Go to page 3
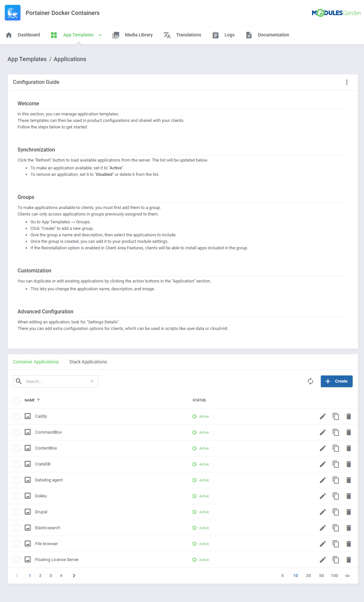The width and height of the screenshot is (364, 602). 51,576
